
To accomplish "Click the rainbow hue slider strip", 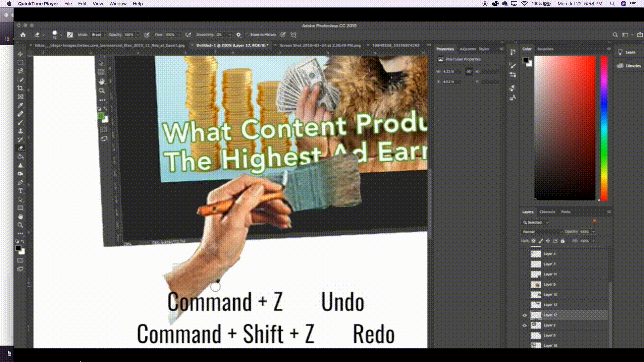I will [x=604, y=127].
